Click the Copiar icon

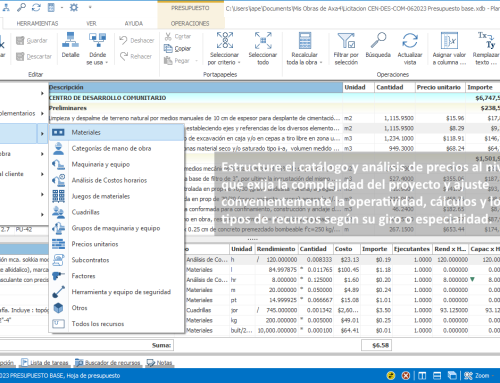pos(168,49)
